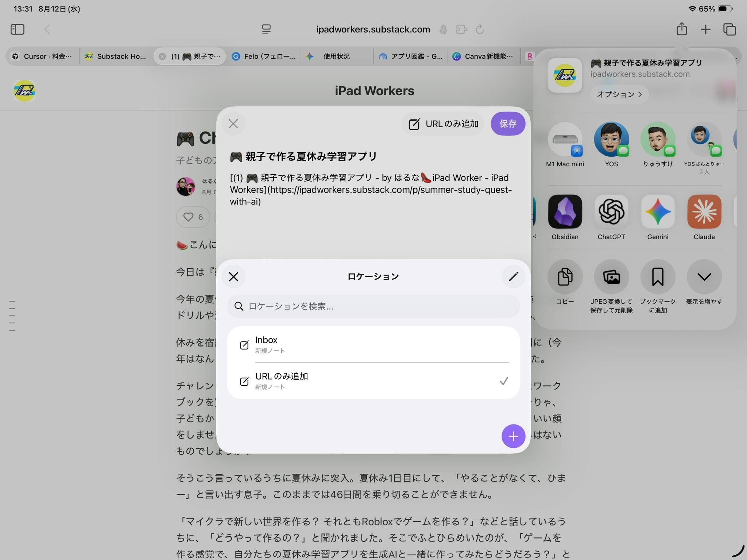The image size is (747, 560).
Task: Close the share note dialog with X
Action: pyautogui.click(x=233, y=124)
